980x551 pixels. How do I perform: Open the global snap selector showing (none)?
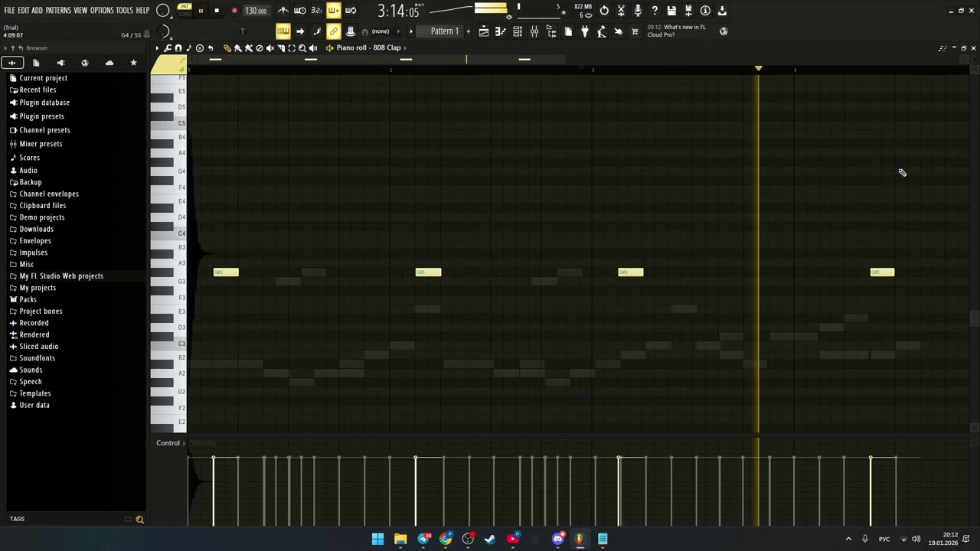click(x=381, y=31)
